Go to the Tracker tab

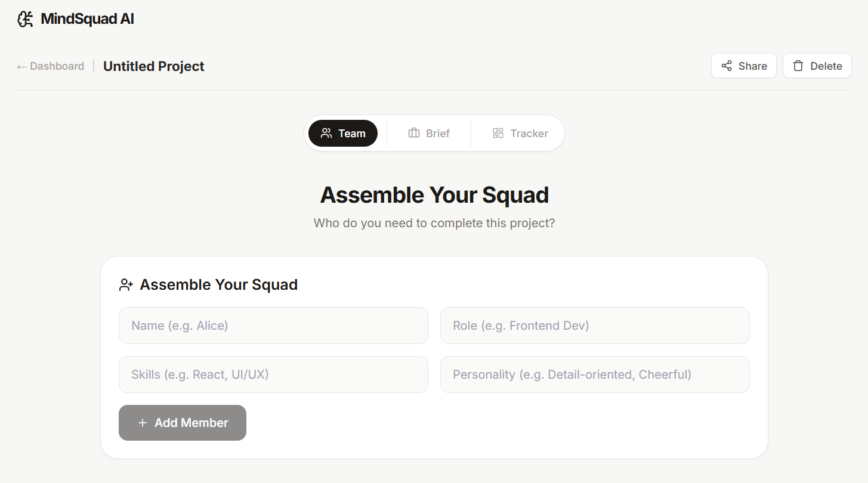point(520,134)
